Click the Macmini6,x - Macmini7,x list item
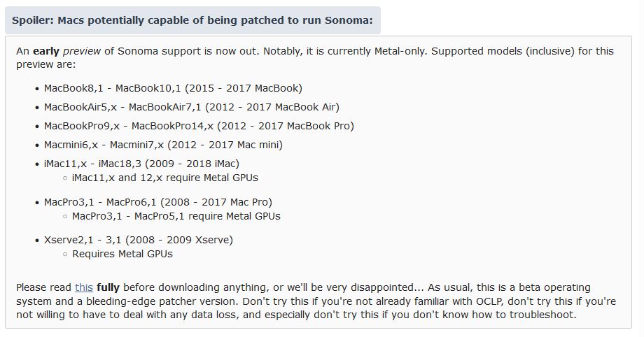Screen dimensions: 644x337 point(163,145)
